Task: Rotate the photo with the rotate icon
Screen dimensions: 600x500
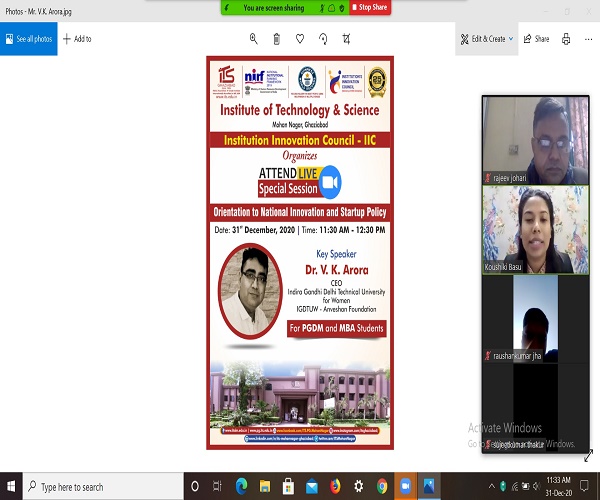Action: tap(323, 39)
